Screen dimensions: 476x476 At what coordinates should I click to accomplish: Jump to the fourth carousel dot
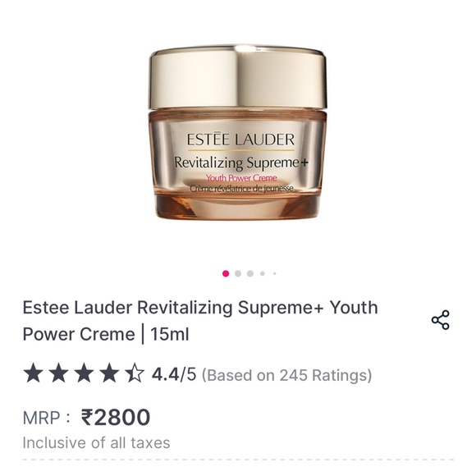point(263,273)
